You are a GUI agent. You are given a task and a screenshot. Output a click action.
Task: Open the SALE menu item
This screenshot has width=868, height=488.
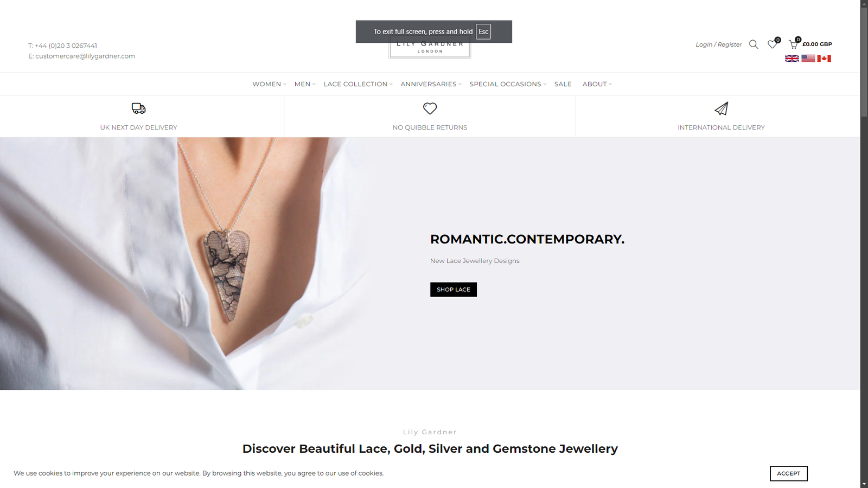tap(563, 84)
